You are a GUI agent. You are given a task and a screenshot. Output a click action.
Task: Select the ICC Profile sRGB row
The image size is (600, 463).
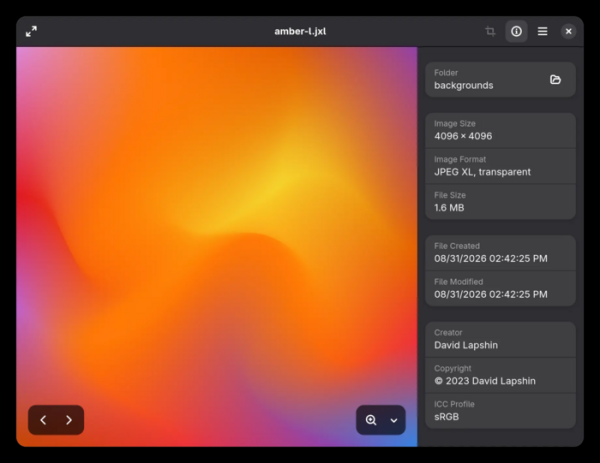pyautogui.click(x=501, y=411)
